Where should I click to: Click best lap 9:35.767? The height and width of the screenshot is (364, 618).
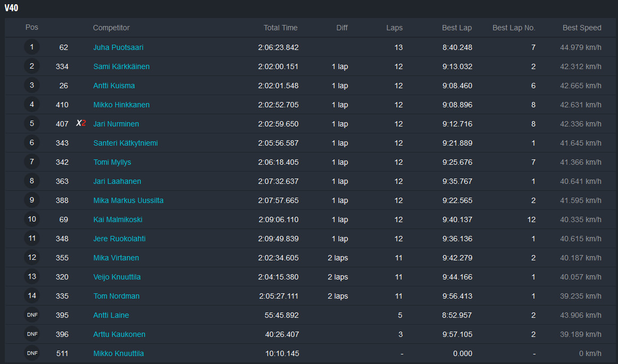pos(457,181)
